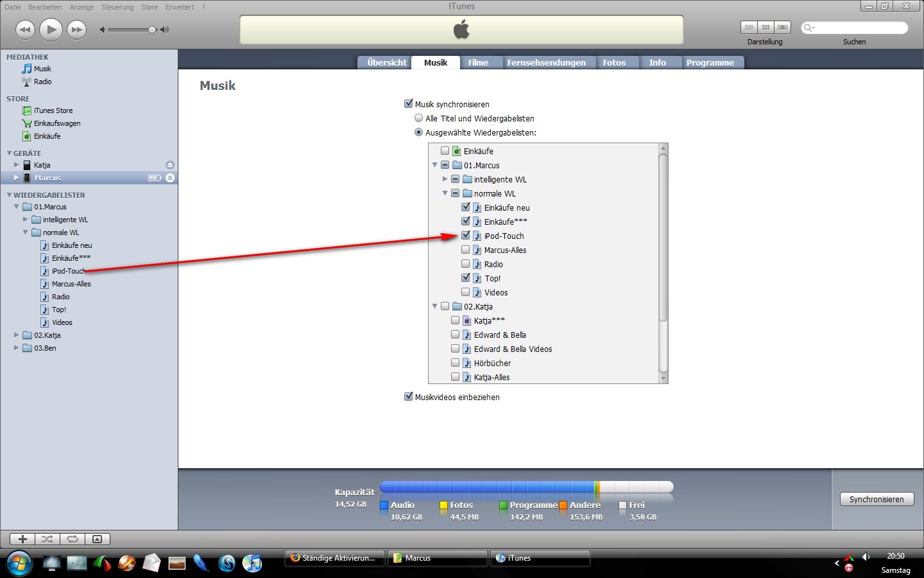The image size is (924, 578).
Task: Click the play button
Action: pos(51,30)
